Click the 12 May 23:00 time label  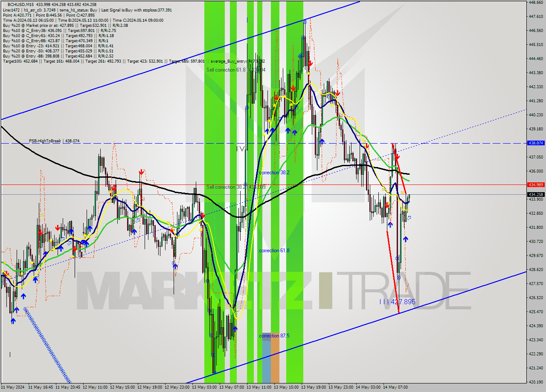(x=177, y=387)
